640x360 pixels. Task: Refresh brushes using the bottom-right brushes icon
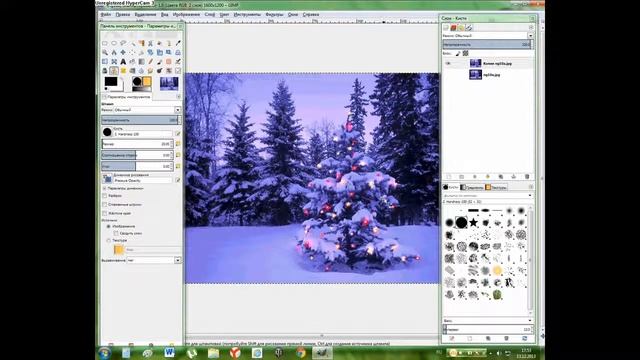[524, 339]
